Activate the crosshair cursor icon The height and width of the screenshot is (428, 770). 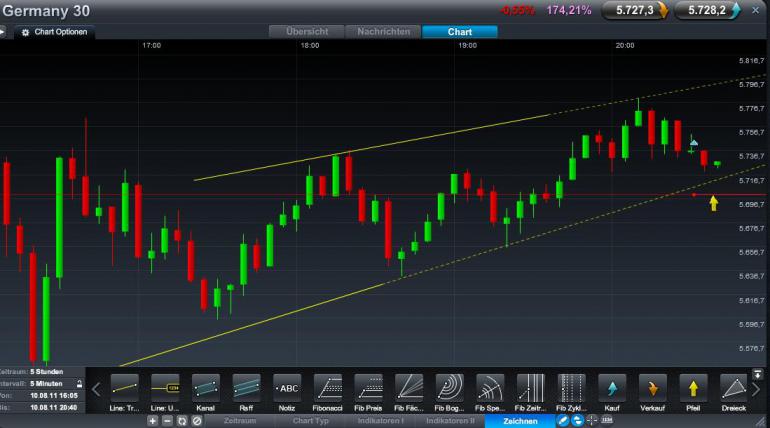tap(592, 421)
